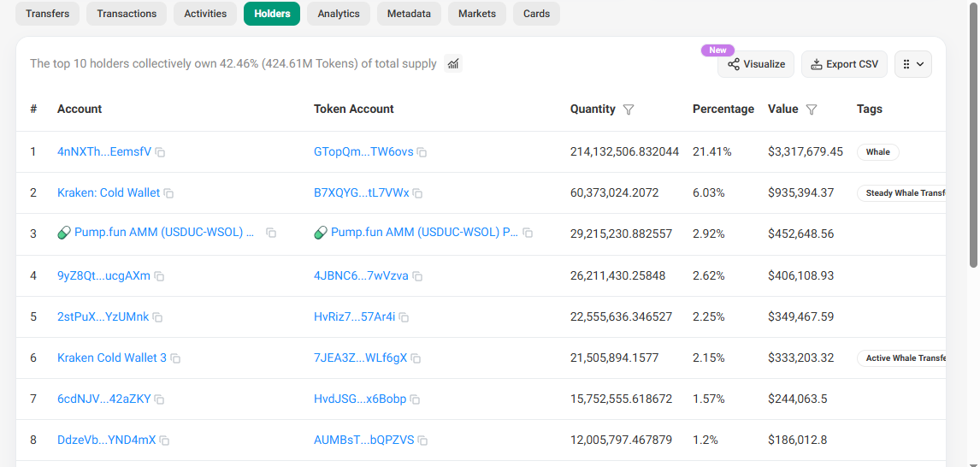Copy account address 9yZ8Qt...ucgAXm
This screenshot has height=467, width=980.
click(159, 275)
